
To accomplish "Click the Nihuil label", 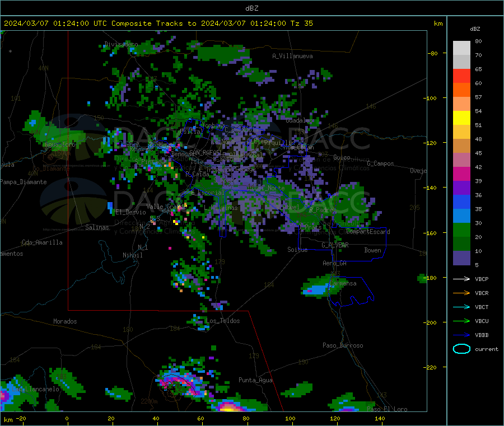I will 132,255.
